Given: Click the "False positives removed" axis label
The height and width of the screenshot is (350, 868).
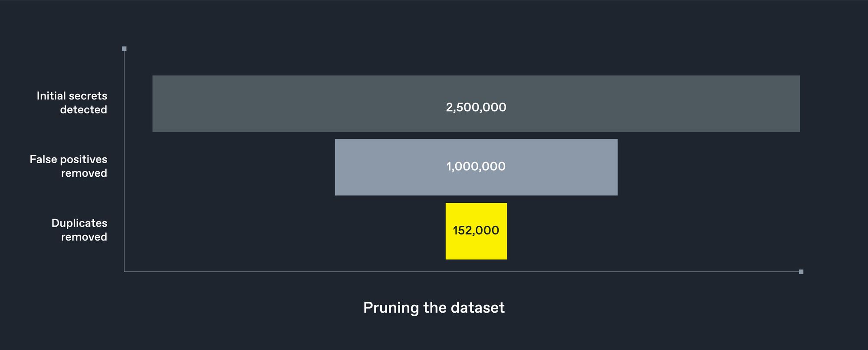Looking at the screenshot, I should click(69, 166).
